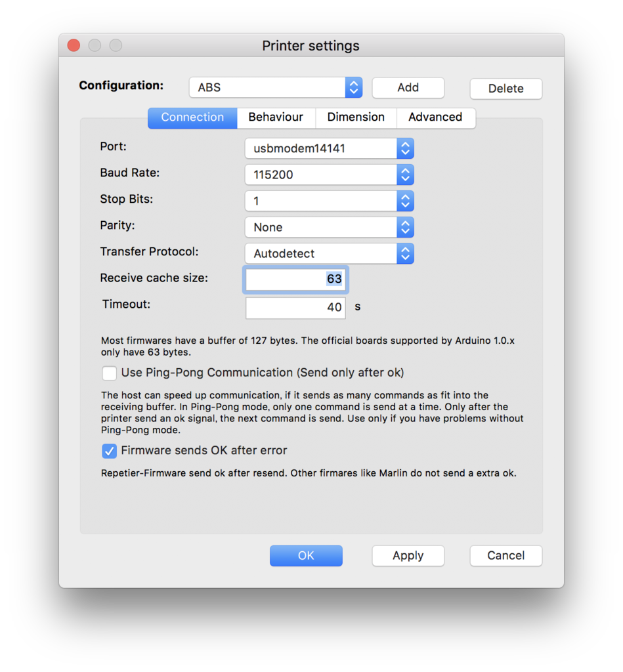This screenshot has width=623, height=672.
Task: Open the Dimension tab
Action: pyautogui.click(x=356, y=117)
